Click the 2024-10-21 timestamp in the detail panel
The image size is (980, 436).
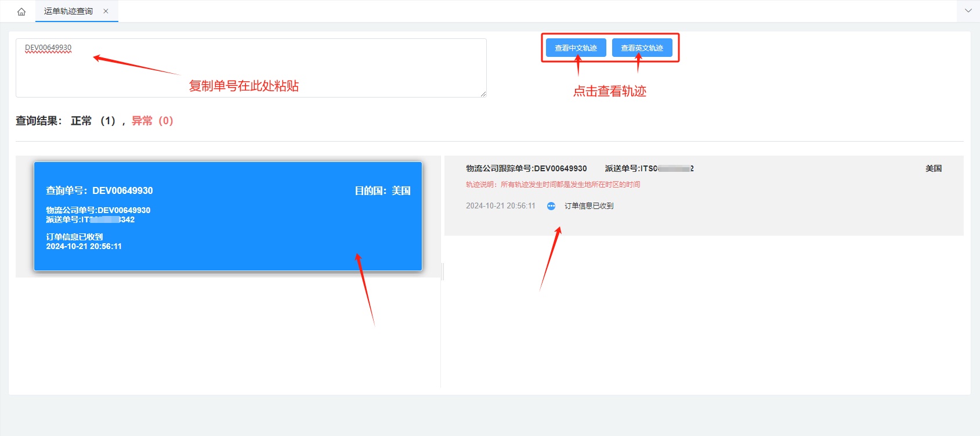[x=500, y=206]
